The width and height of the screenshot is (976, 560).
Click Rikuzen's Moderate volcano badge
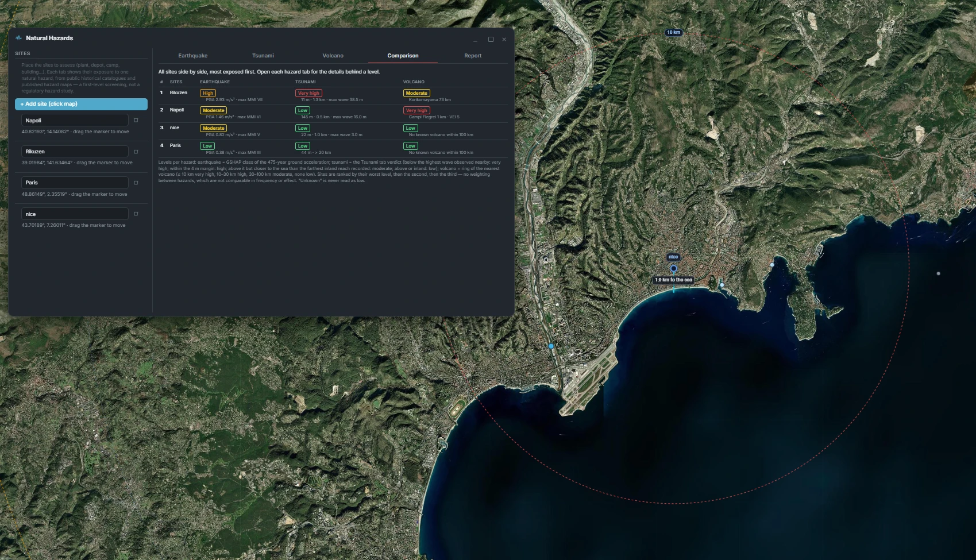tap(416, 93)
